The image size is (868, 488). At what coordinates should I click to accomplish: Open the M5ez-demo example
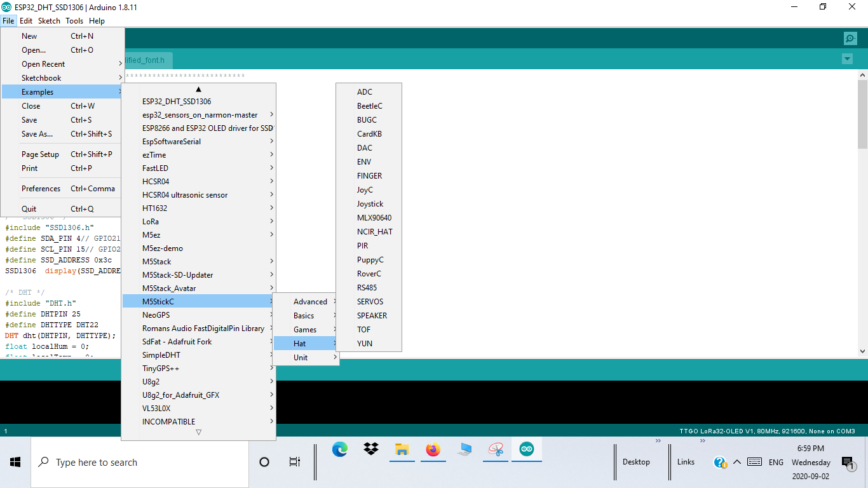pyautogui.click(x=198, y=248)
